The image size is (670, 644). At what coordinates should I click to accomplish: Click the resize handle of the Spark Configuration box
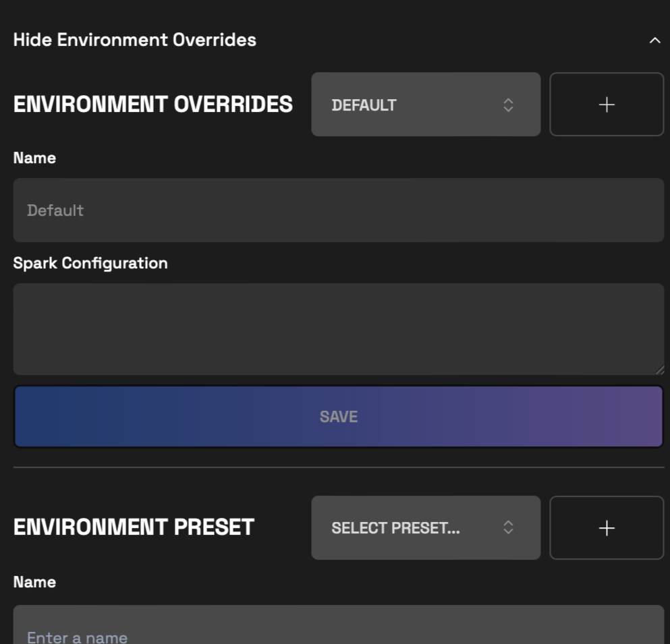pos(660,369)
